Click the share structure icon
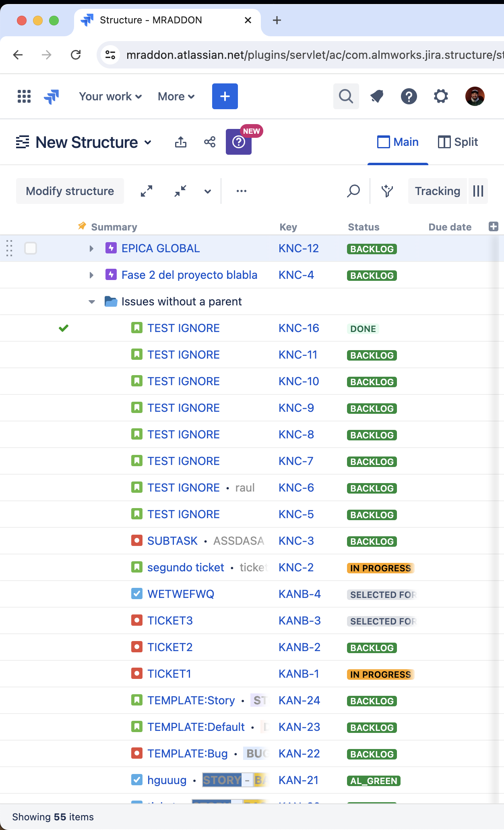504x830 pixels. tap(210, 142)
